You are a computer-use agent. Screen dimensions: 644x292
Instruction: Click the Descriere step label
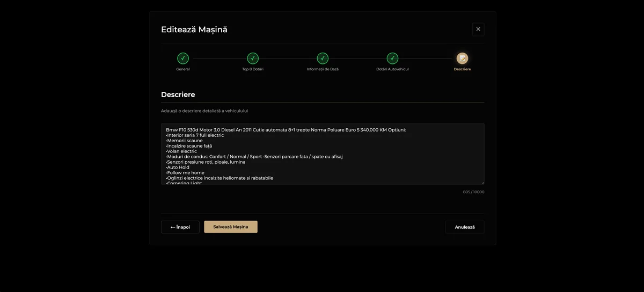(x=462, y=69)
